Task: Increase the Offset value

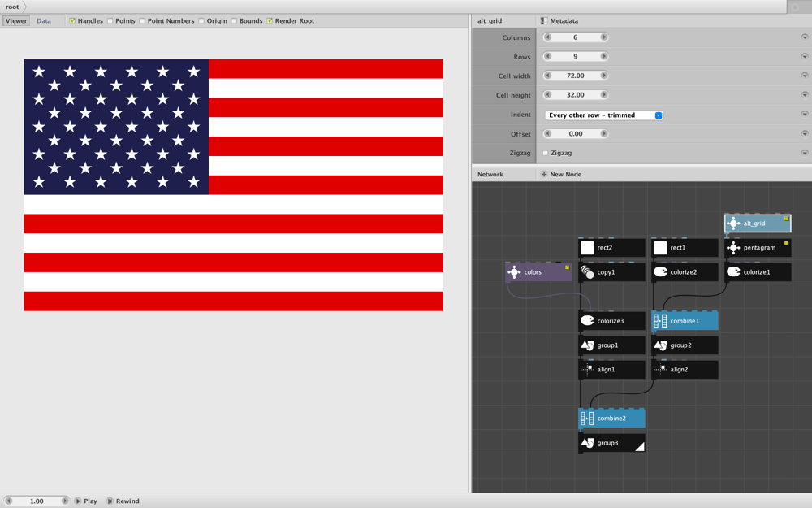Action: pyautogui.click(x=603, y=134)
